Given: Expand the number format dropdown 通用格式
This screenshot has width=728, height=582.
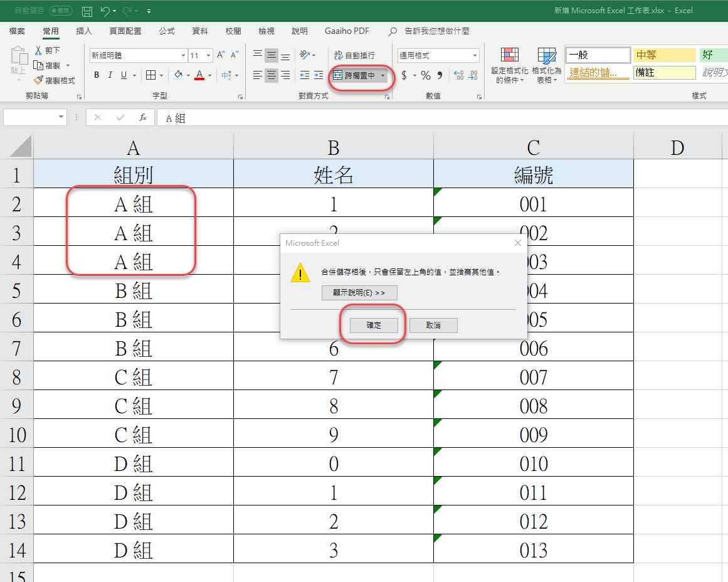Looking at the screenshot, I should tap(475, 55).
